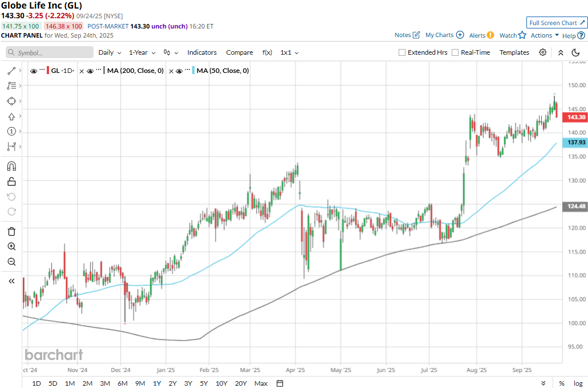
Task: Select the 5Y time range
Action: (x=204, y=383)
